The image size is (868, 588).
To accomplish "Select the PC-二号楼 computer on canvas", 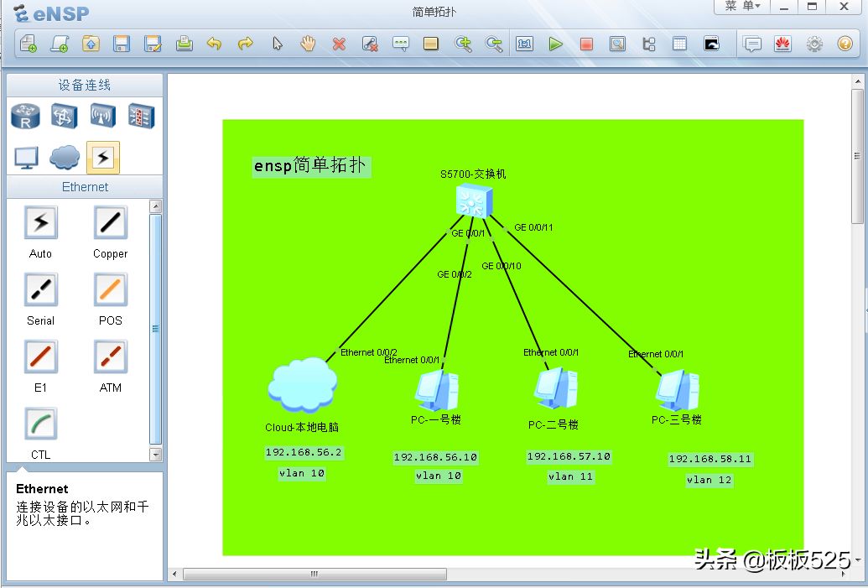I will (555, 388).
